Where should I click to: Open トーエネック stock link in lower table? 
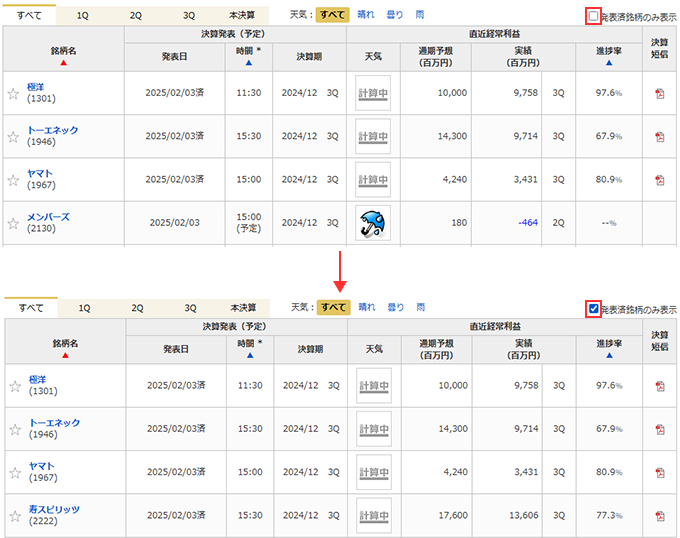click(x=54, y=423)
